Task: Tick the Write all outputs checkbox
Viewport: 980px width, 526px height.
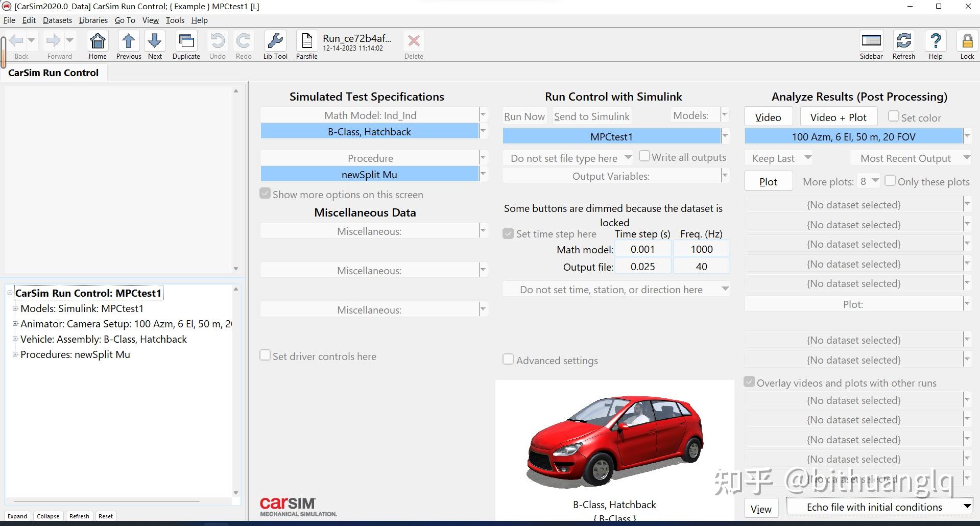Action: pyautogui.click(x=644, y=156)
